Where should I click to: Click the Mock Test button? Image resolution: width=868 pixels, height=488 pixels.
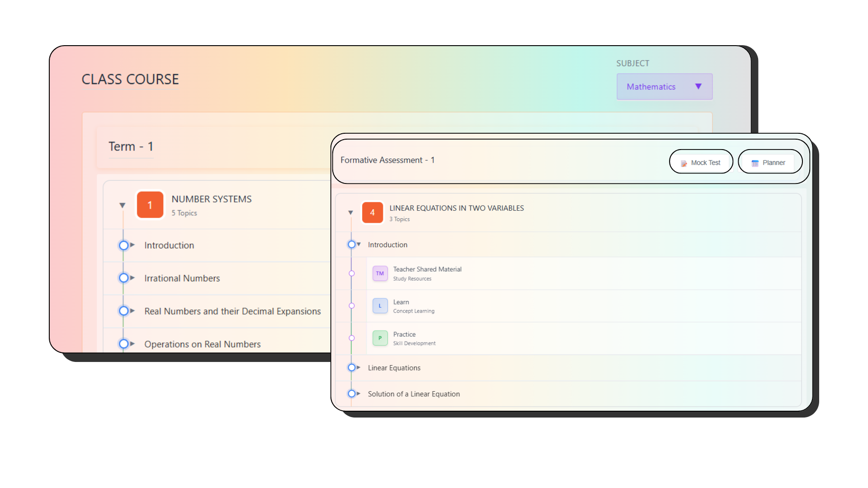pyautogui.click(x=701, y=162)
